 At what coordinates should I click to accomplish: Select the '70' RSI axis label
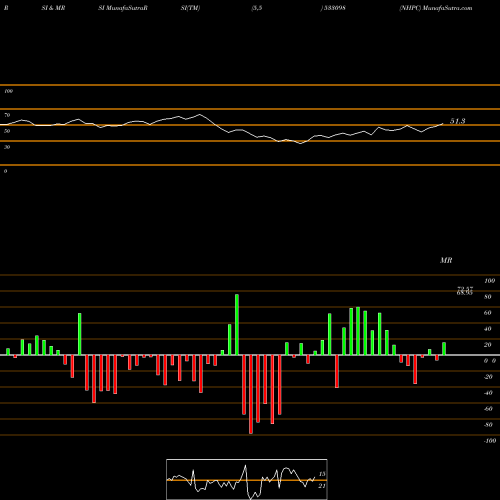pos(7,115)
